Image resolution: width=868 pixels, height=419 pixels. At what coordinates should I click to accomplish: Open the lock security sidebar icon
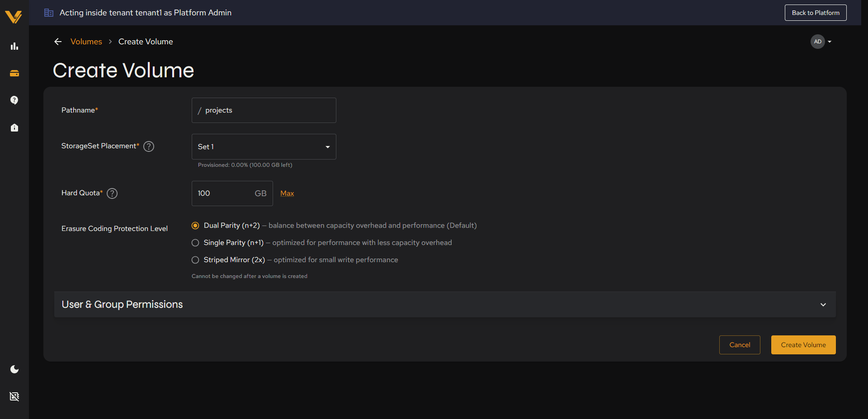(x=14, y=127)
